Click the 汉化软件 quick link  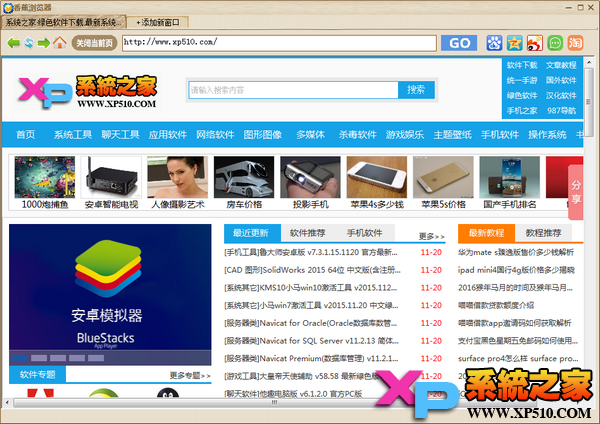(x=561, y=96)
